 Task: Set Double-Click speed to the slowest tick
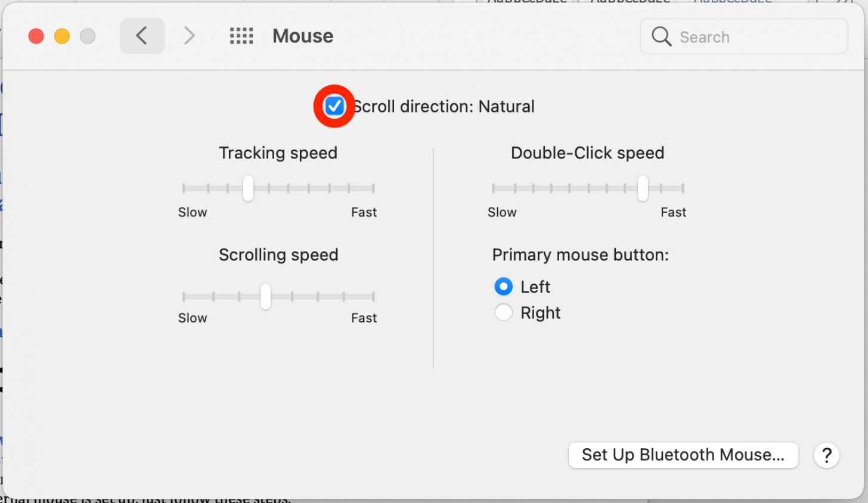tap(493, 188)
